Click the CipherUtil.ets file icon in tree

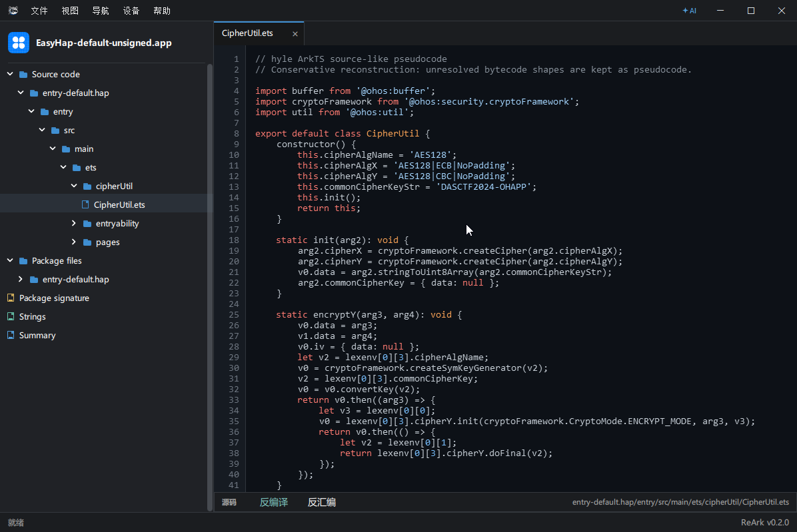coord(85,204)
